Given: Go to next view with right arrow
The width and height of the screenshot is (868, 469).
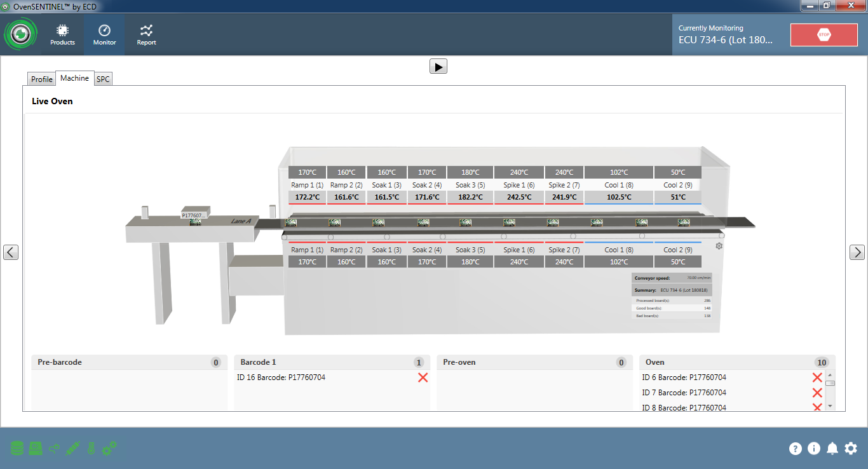Looking at the screenshot, I should [857, 252].
